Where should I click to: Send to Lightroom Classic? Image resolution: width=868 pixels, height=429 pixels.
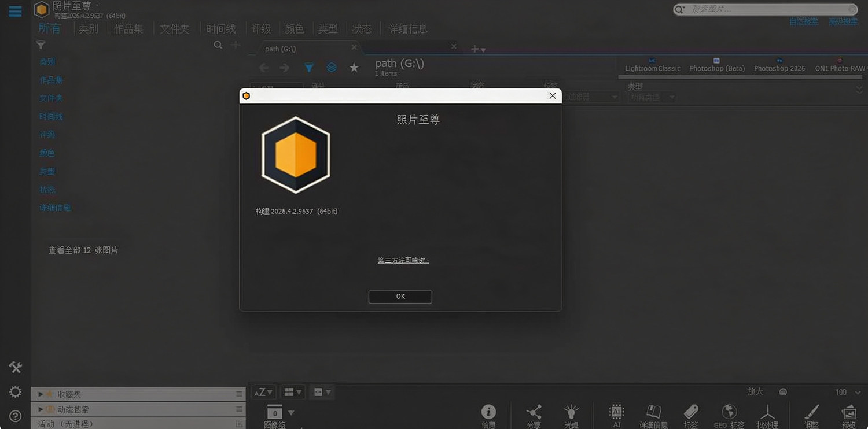653,65
